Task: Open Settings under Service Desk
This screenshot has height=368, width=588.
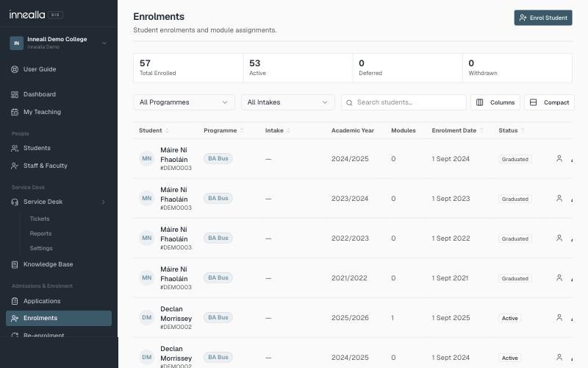Action: click(41, 248)
